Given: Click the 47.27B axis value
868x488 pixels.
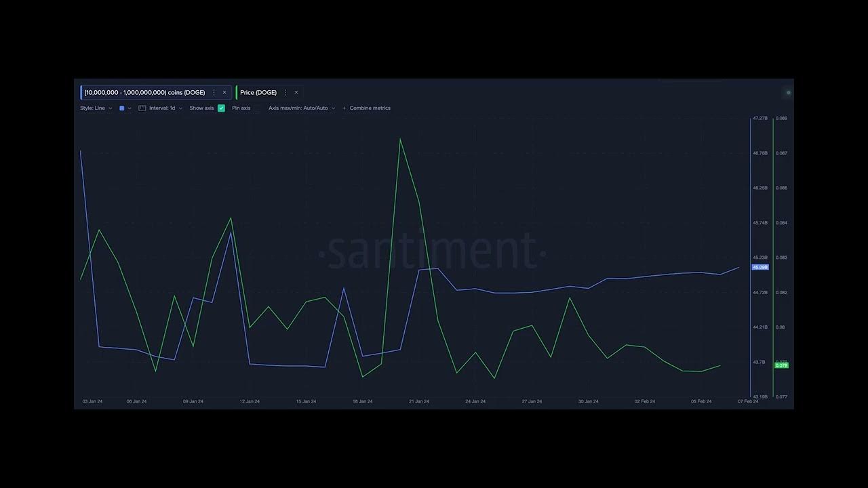Looking at the screenshot, I should click(760, 119).
